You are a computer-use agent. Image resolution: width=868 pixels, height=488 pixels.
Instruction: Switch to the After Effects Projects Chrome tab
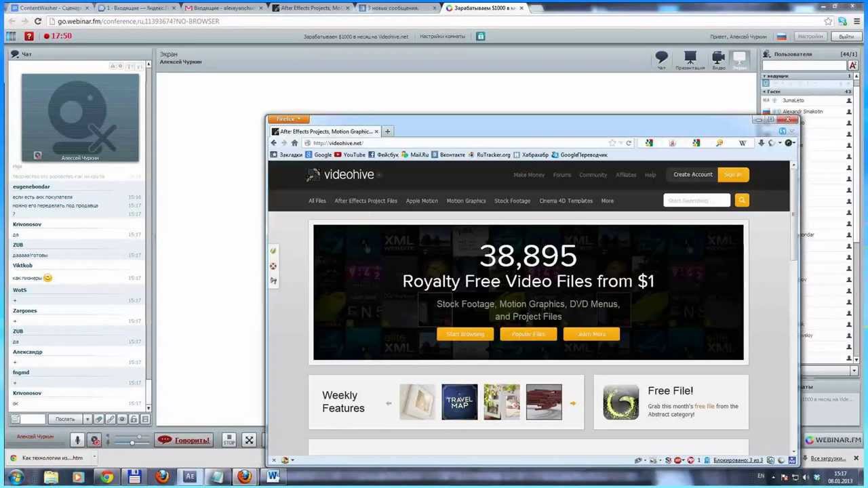point(312,8)
